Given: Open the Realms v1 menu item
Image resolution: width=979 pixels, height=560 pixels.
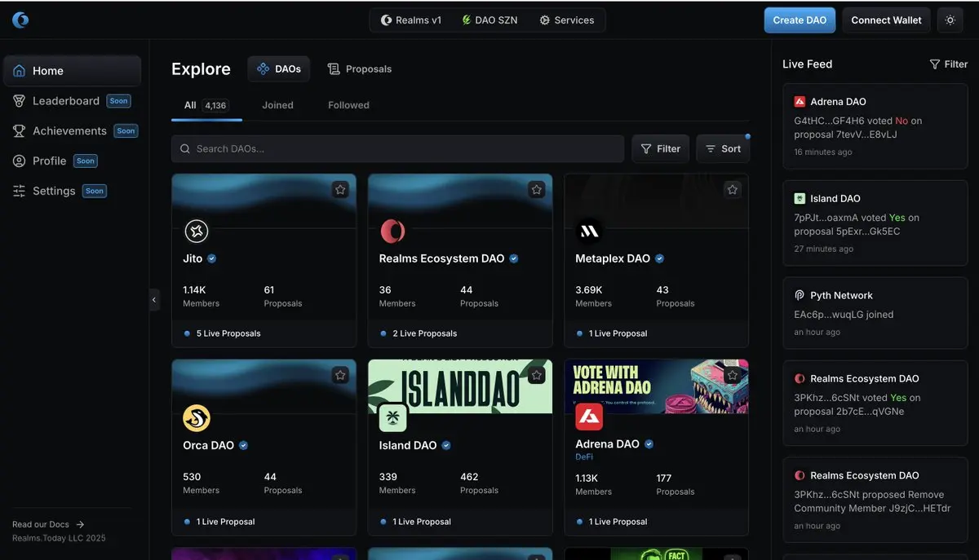Looking at the screenshot, I should coord(411,20).
